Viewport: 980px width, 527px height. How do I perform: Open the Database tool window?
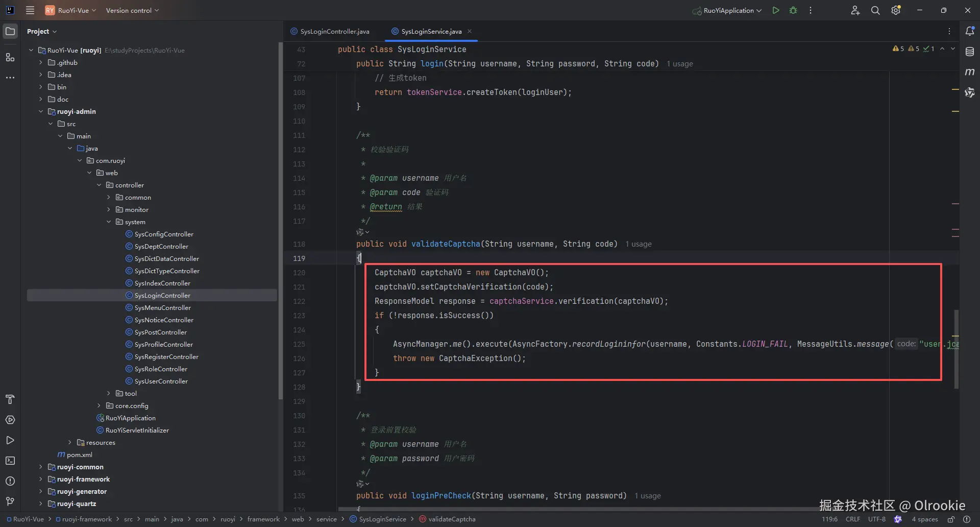click(x=970, y=52)
